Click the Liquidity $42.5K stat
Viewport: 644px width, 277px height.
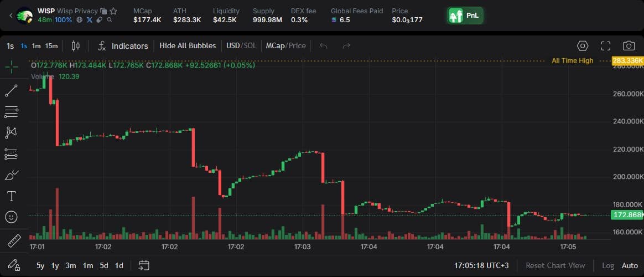tap(226, 16)
